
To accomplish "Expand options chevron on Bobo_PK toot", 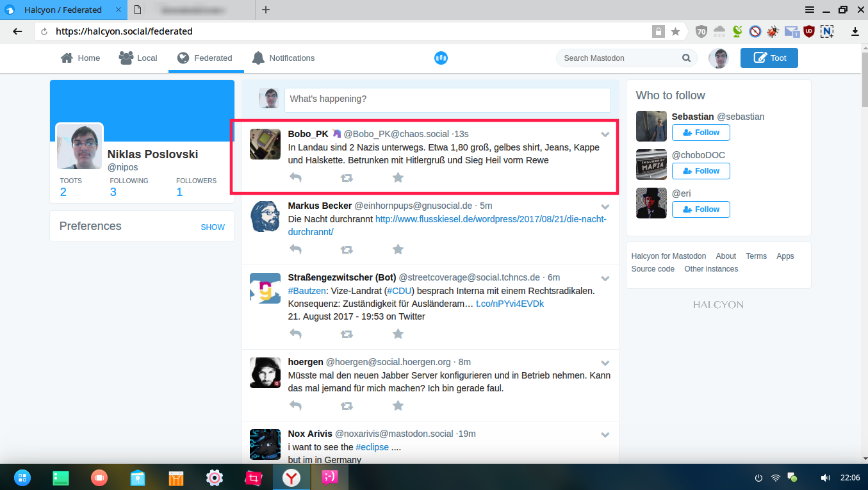I will (605, 135).
